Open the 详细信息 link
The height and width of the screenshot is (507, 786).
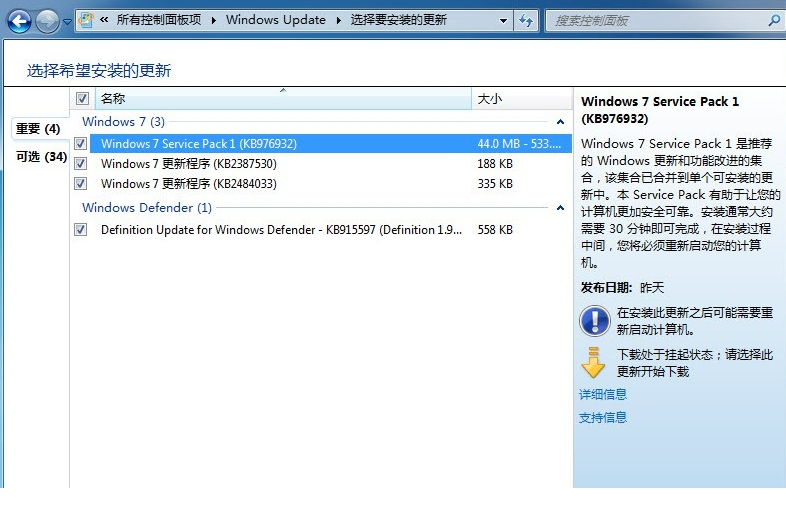603,394
